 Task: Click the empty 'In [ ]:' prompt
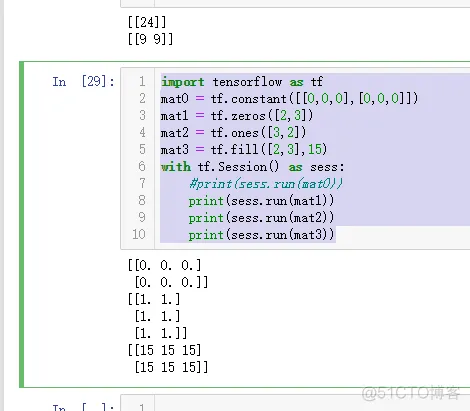83,407
